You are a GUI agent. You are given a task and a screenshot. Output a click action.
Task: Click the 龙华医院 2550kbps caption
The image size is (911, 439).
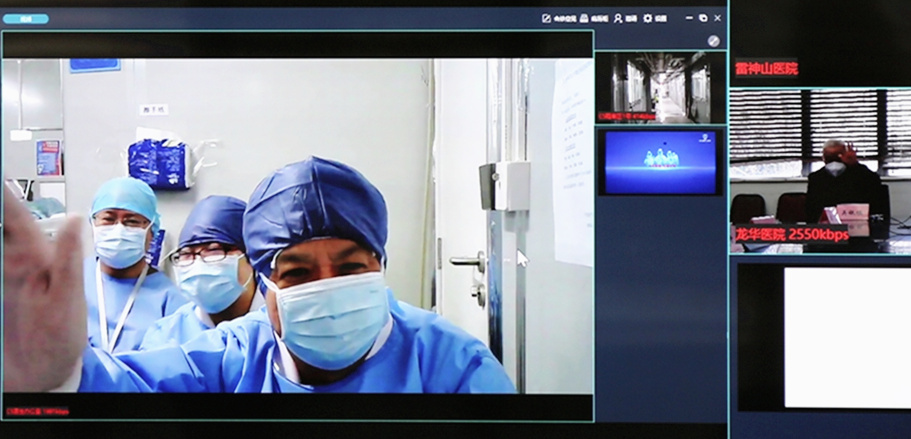tap(791, 234)
